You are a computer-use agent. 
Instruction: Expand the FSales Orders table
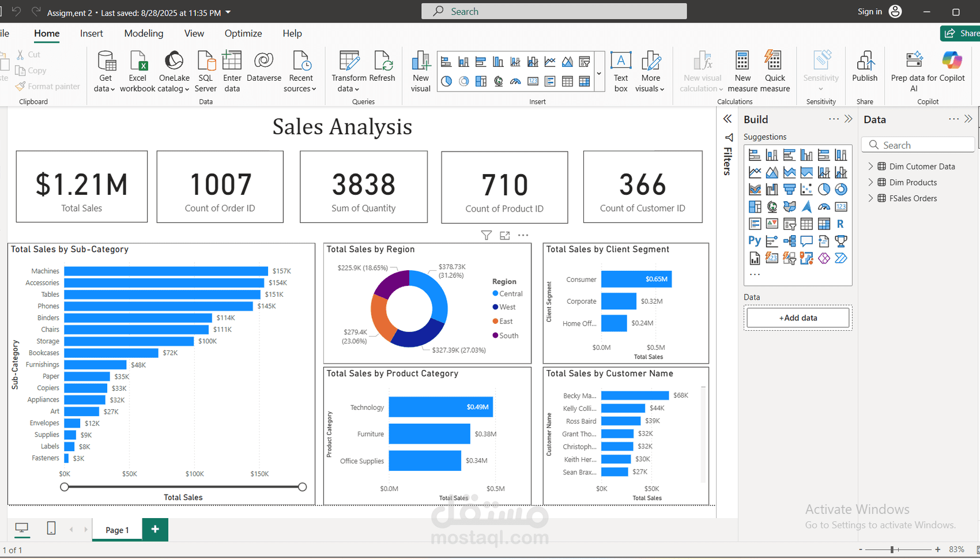click(x=871, y=198)
